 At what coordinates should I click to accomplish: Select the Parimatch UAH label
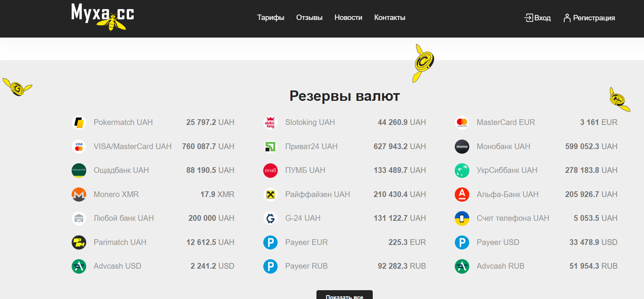click(120, 242)
